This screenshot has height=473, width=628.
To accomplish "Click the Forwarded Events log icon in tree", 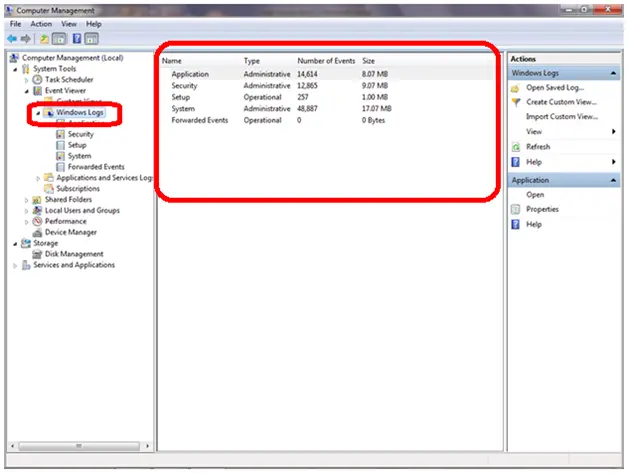I will tap(60, 167).
